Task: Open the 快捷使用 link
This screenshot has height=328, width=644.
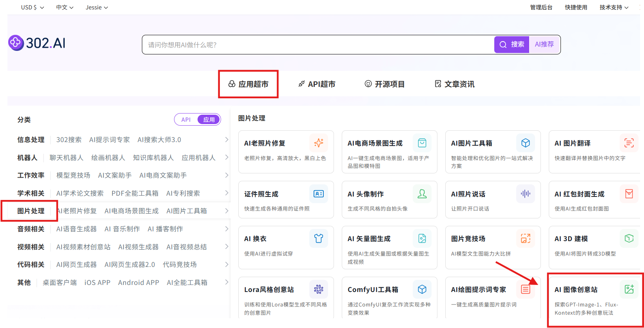Action: pyautogui.click(x=576, y=7)
